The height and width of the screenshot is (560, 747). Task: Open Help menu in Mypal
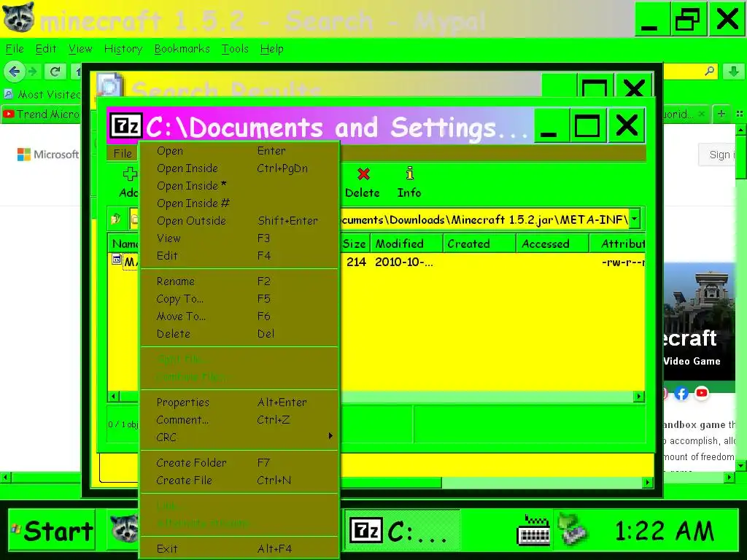(x=271, y=49)
